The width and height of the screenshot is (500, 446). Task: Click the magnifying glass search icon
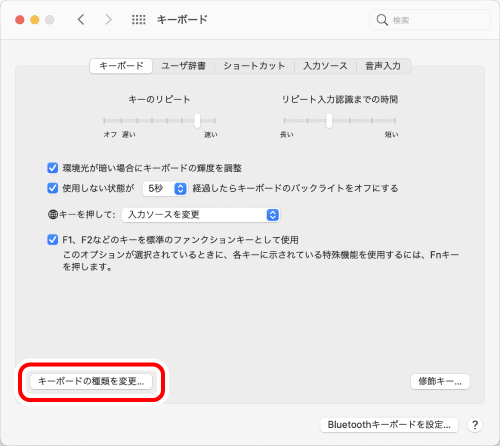pyautogui.click(x=382, y=20)
